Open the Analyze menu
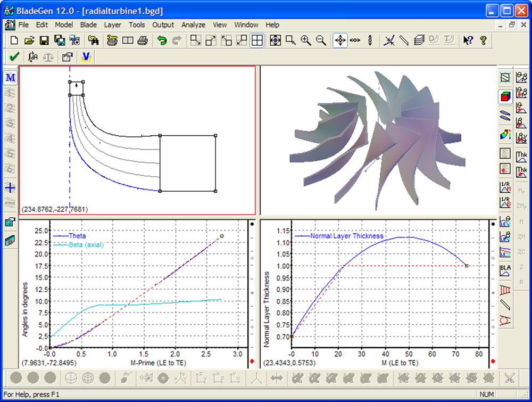Screen dimensions: 532x402 [193, 24]
